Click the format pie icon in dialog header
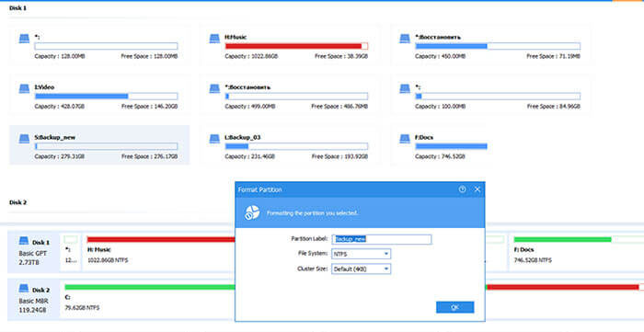This screenshot has height=332, width=644. [x=252, y=212]
